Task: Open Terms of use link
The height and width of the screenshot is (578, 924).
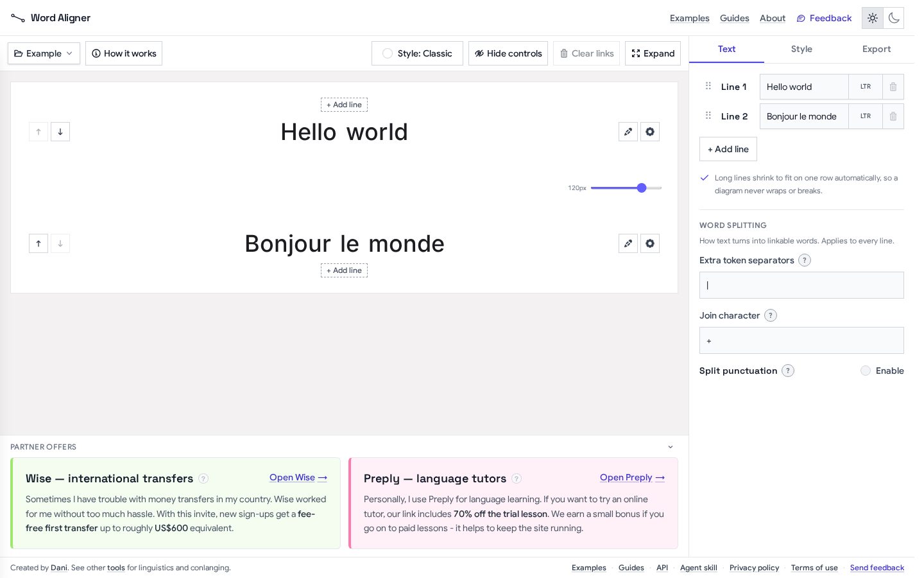Action: coord(814,568)
